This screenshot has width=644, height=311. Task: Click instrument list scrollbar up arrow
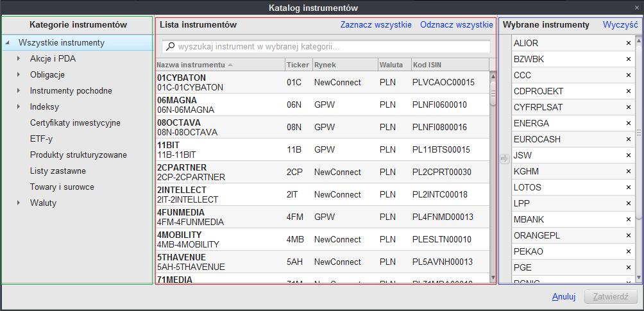(x=493, y=76)
